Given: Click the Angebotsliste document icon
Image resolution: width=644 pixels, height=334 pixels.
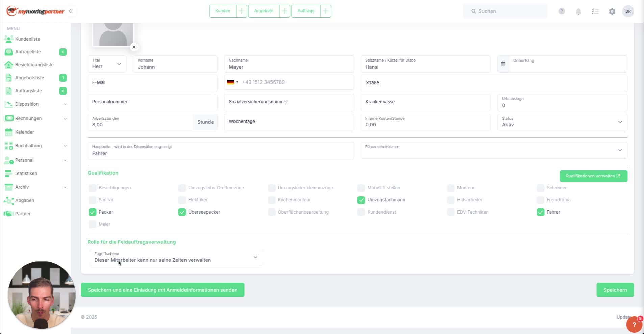Looking at the screenshot, I should (x=8, y=78).
